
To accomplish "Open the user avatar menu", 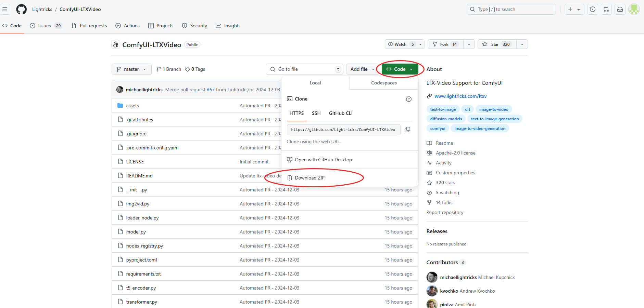I will click(634, 9).
